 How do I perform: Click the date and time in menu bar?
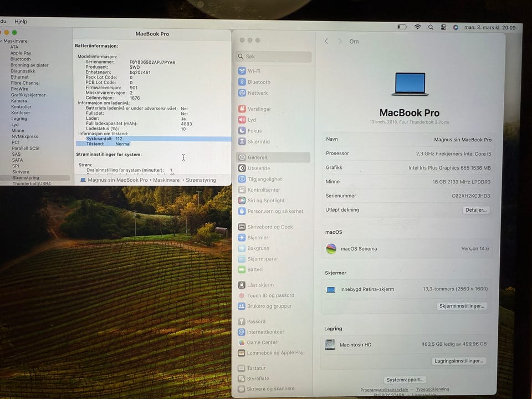click(490, 28)
